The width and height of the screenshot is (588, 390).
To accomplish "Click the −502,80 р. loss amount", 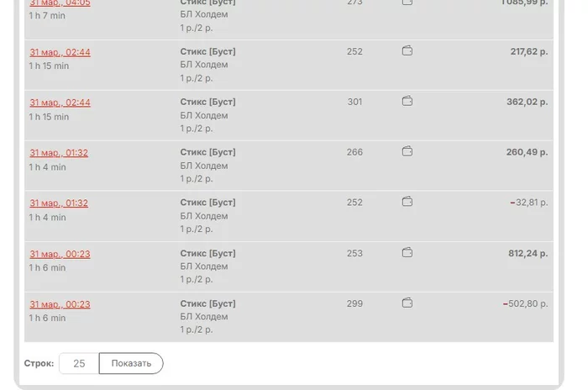I will pos(525,303).
